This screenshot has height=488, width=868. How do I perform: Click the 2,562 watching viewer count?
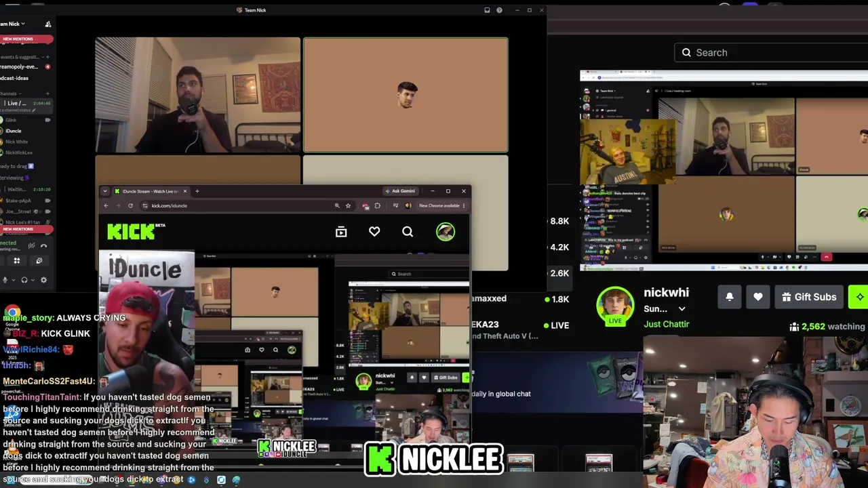827,327
